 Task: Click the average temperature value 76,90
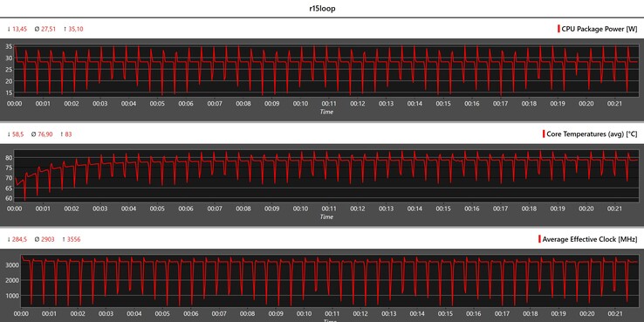pyautogui.click(x=45, y=134)
